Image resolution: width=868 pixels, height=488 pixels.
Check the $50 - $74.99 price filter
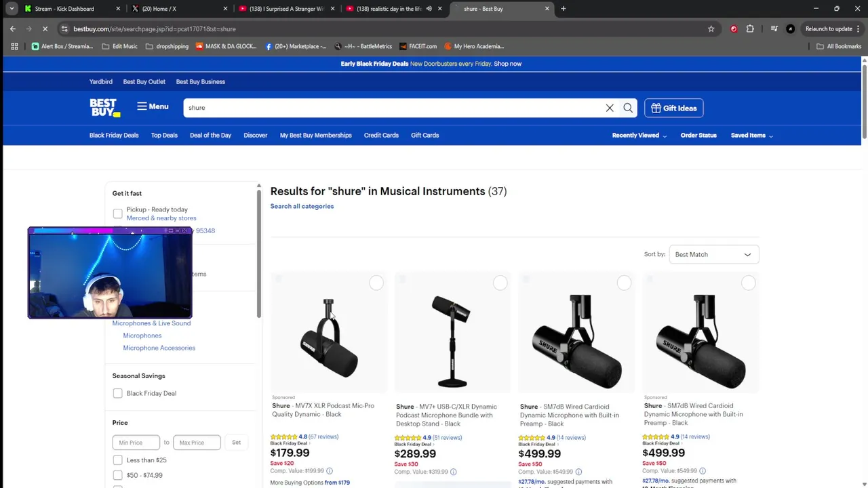[118, 475]
